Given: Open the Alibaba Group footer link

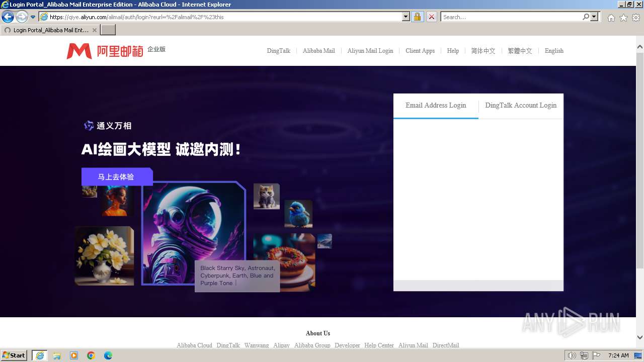Looking at the screenshot, I should tap(312, 345).
